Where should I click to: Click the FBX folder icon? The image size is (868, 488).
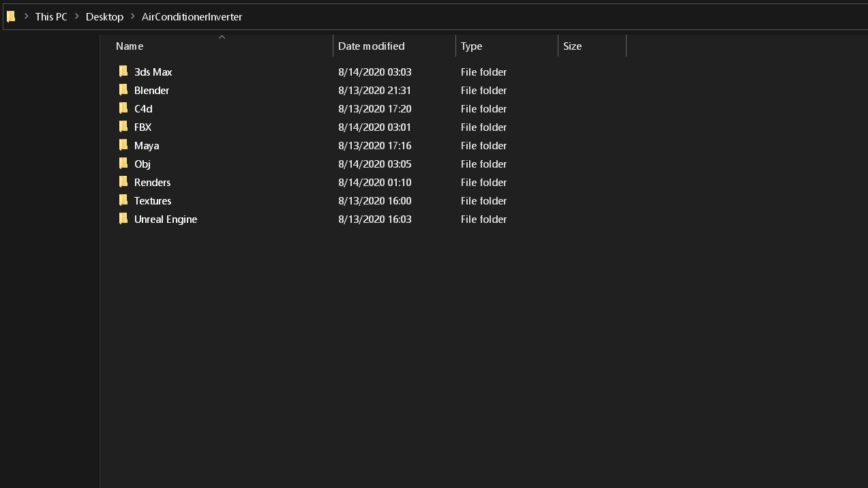coord(123,127)
